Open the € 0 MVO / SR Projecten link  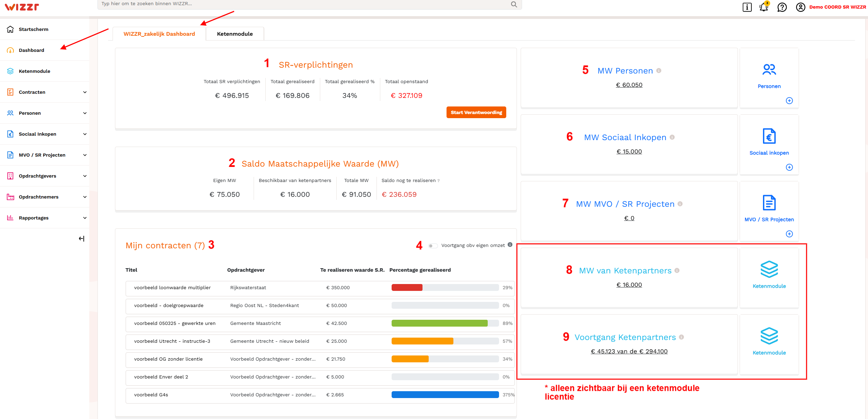tap(629, 218)
